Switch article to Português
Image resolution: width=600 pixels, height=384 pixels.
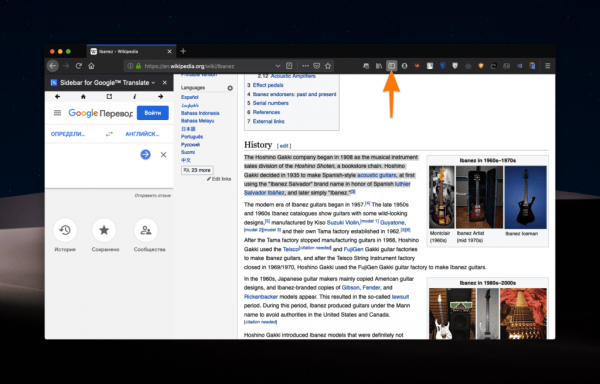(x=192, y=137)
